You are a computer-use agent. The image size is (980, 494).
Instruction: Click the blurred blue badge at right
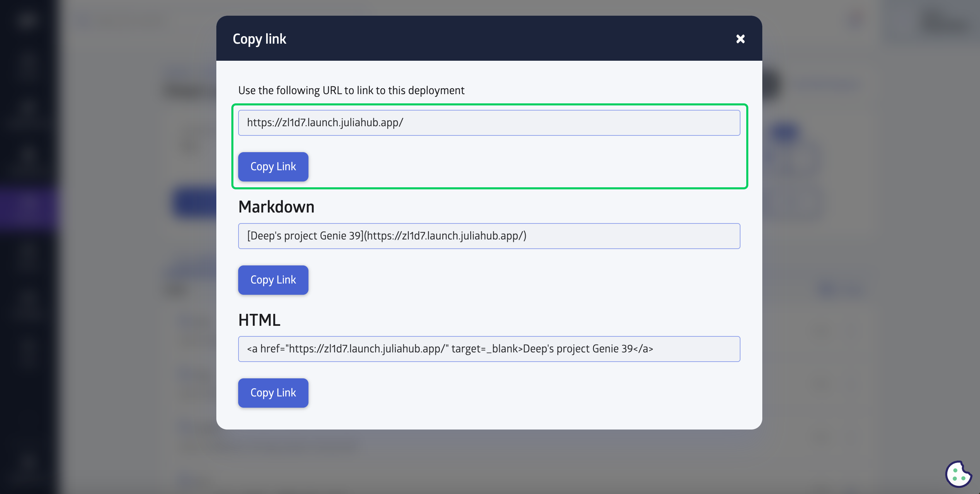[784, 132]
